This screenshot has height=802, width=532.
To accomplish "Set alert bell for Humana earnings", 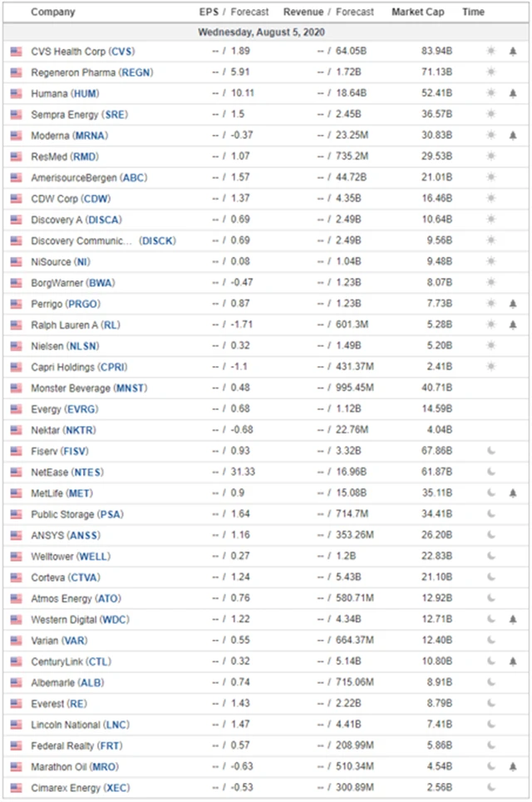I will [x=513, y=93].
